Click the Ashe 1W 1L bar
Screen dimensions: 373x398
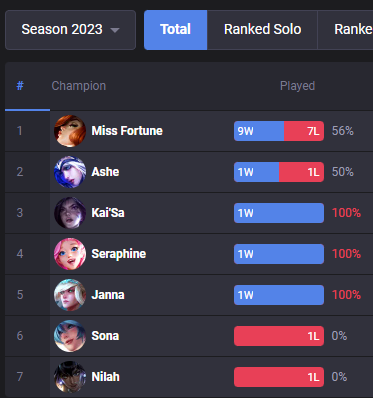tap(279, 172)
